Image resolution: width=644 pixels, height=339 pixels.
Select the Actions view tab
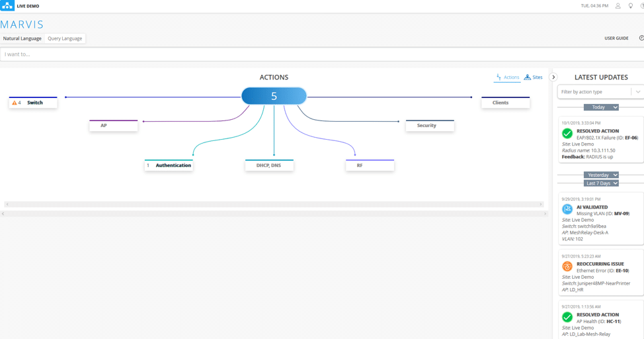(x=508, y=77)
